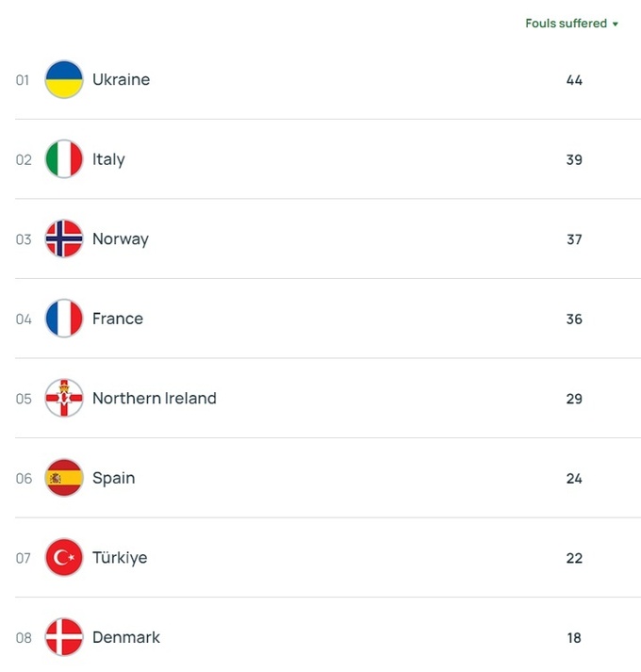Screen dimensions: 641x672
Task: Click the Italy flag icon
Action: pos(64,159)
